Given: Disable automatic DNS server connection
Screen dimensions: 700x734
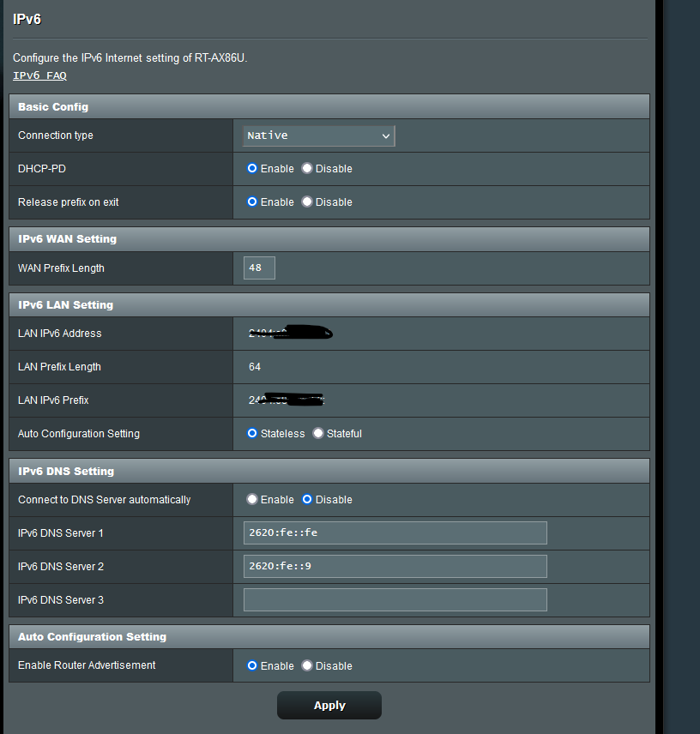Looking at the screenshot, I should click(307, 500).
